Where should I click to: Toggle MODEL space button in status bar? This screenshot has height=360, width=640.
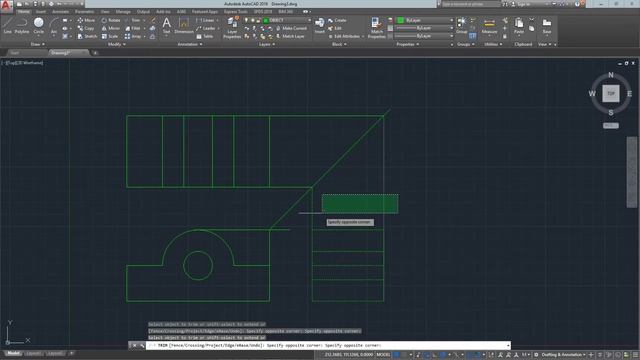tap(383, 355)
